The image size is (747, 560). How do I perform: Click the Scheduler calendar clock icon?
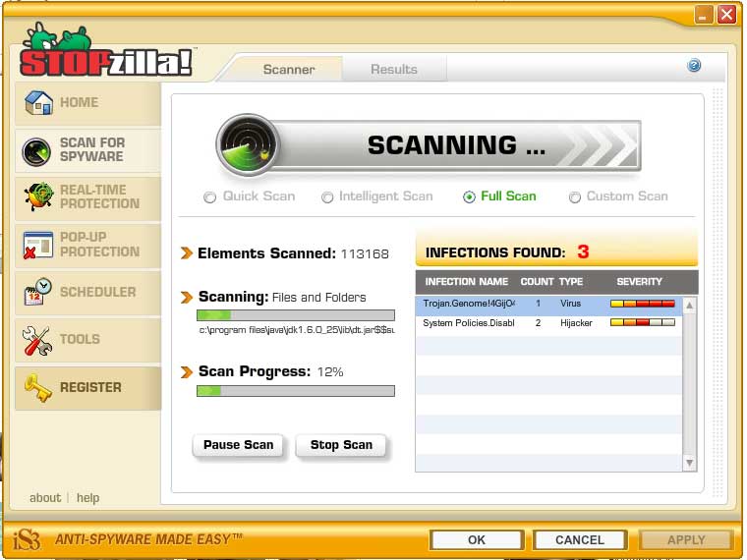coord(37,292)
